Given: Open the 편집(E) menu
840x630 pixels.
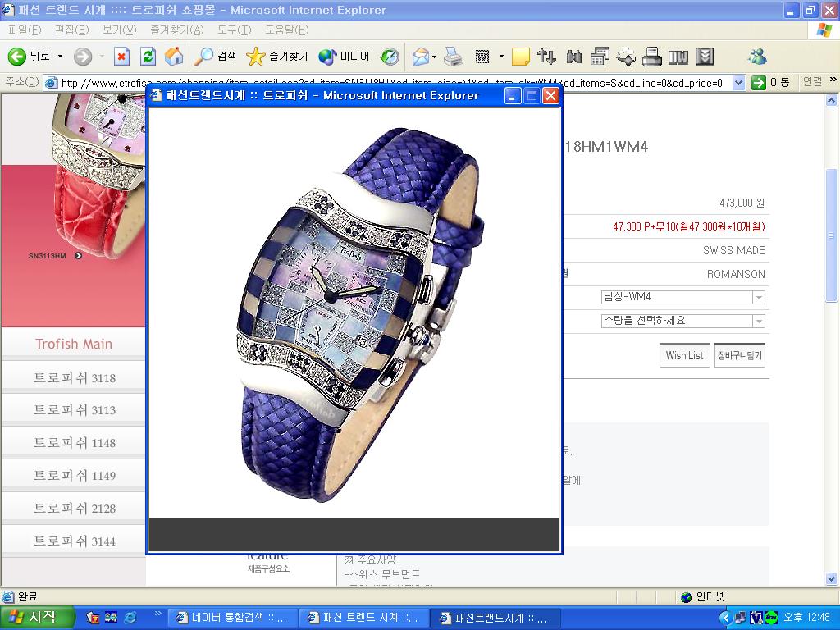Looking at the screenshot, I should click(x=72, y=30).
